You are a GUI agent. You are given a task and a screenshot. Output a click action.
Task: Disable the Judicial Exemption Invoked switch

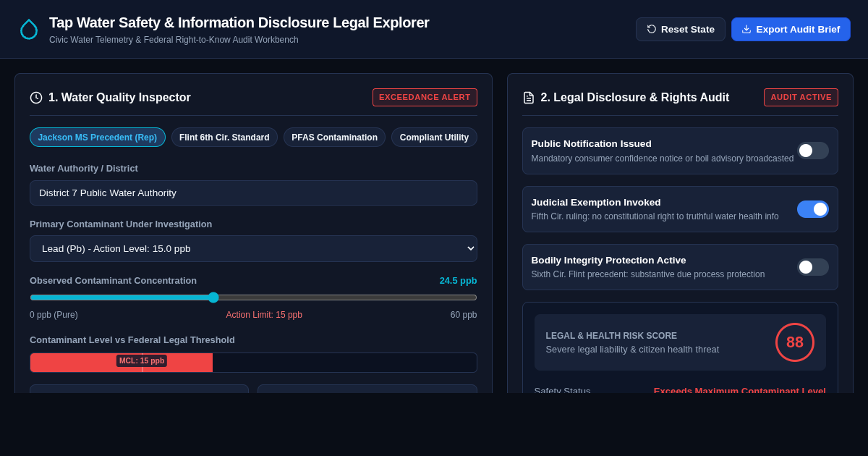(813, 209)
